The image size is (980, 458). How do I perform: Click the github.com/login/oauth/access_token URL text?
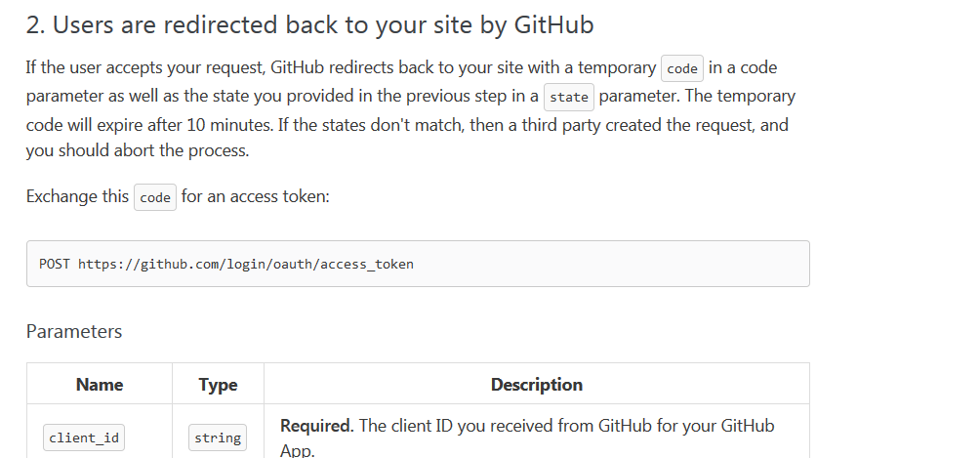pos(246,264)
